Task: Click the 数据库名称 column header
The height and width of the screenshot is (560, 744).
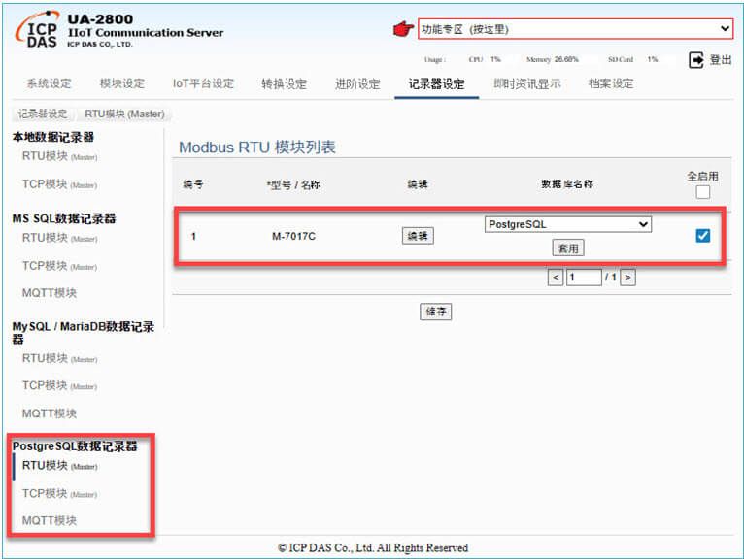Action: tap(567, 184)
